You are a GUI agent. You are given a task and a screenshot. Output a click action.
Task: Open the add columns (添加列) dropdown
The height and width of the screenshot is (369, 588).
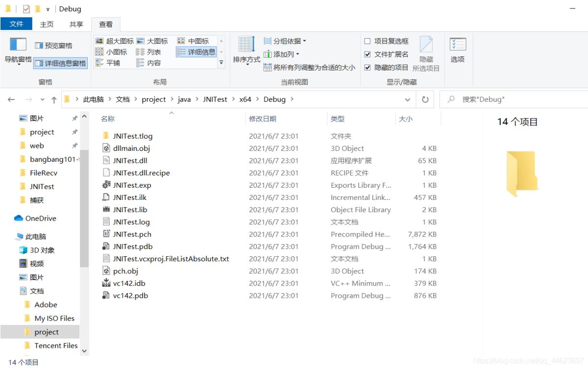(281, 54)
